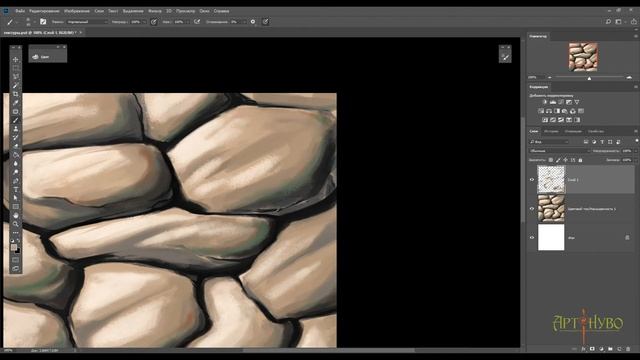This screenshot has height=360, width=640.
Task: Select the Move tool
Action: pos(16,60)
